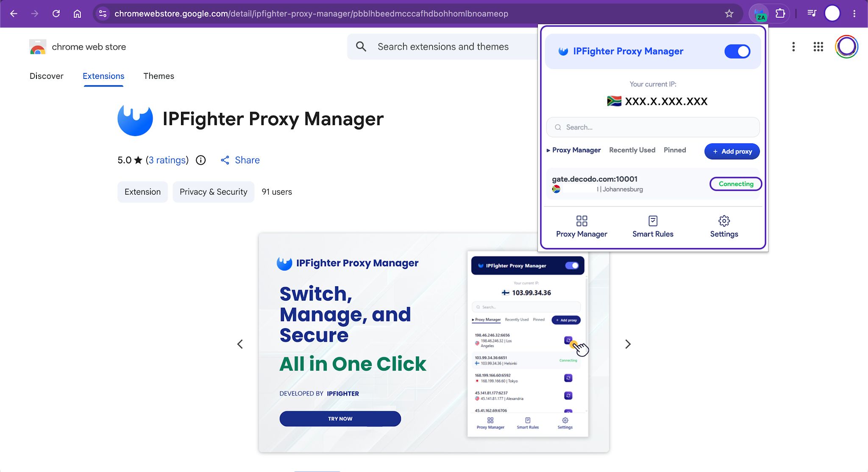This screenshot has height=472, width=868.
Task: Click the promotional screenshot thumbnail
Action: tap(434, 343)
